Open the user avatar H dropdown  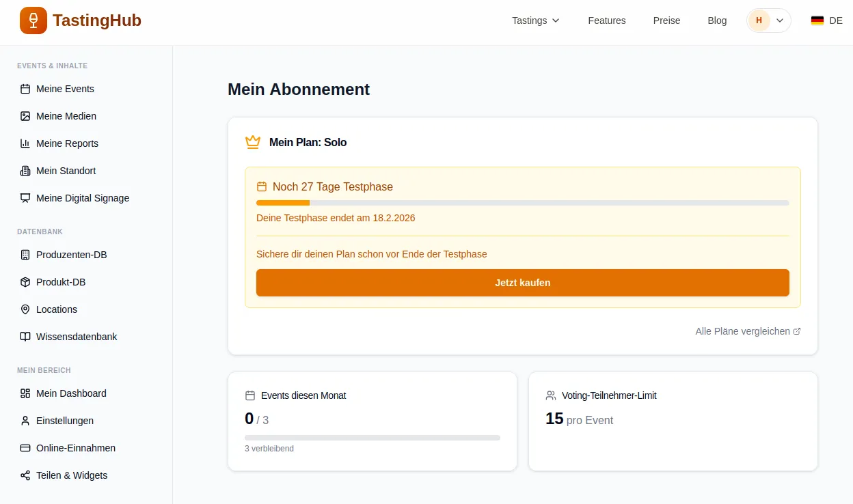[768, 20]
